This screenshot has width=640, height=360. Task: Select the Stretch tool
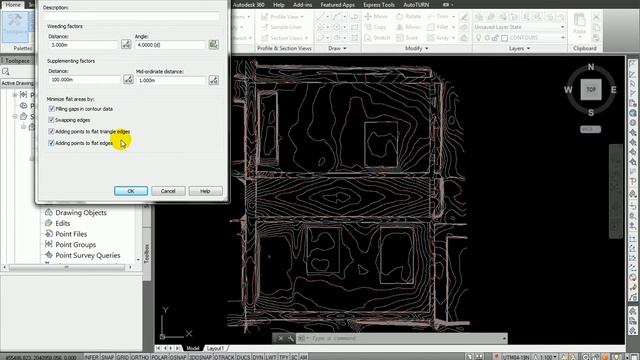pos(378,38)
